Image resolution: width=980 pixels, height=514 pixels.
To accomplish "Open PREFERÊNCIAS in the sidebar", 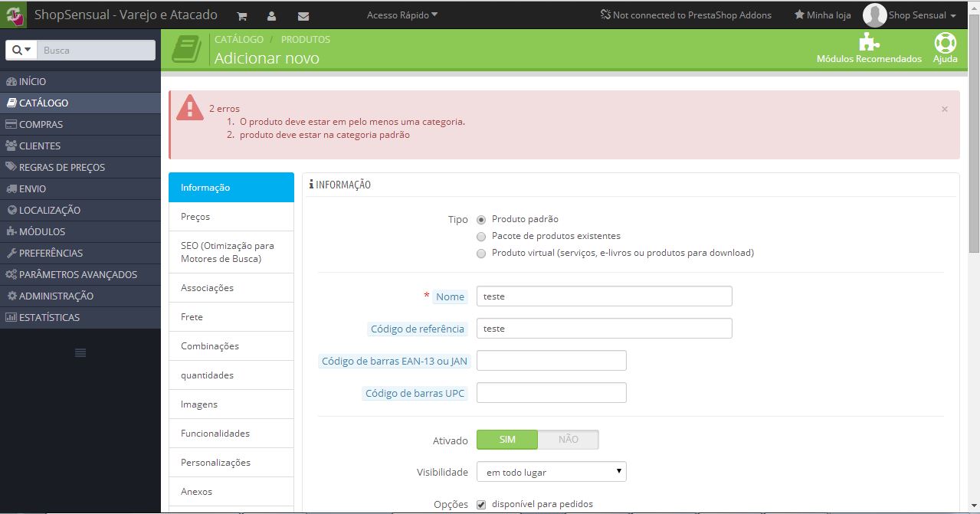I will (80, 253).
